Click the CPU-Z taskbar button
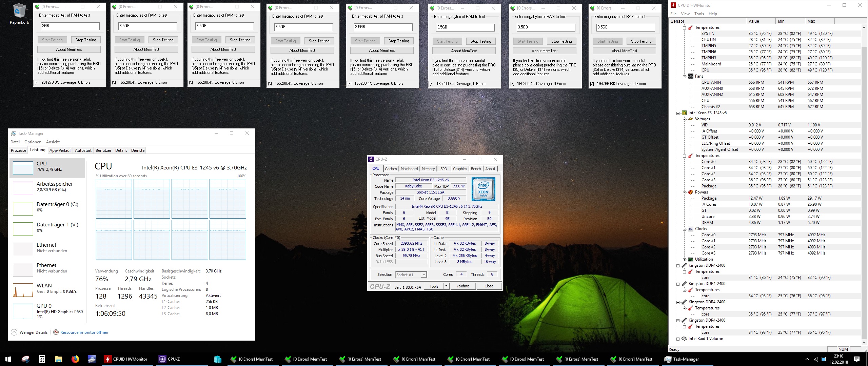The width and height of the screenshot is (868, 366). (170, 359)
